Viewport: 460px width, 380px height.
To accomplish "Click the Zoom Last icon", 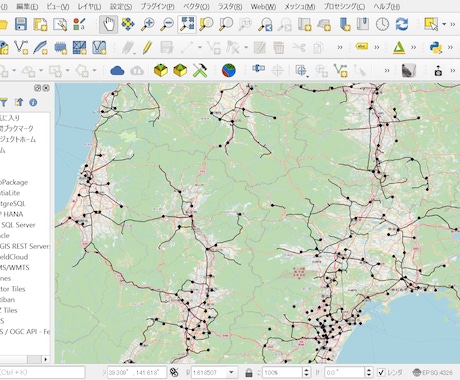I will [x=265, y=25].
